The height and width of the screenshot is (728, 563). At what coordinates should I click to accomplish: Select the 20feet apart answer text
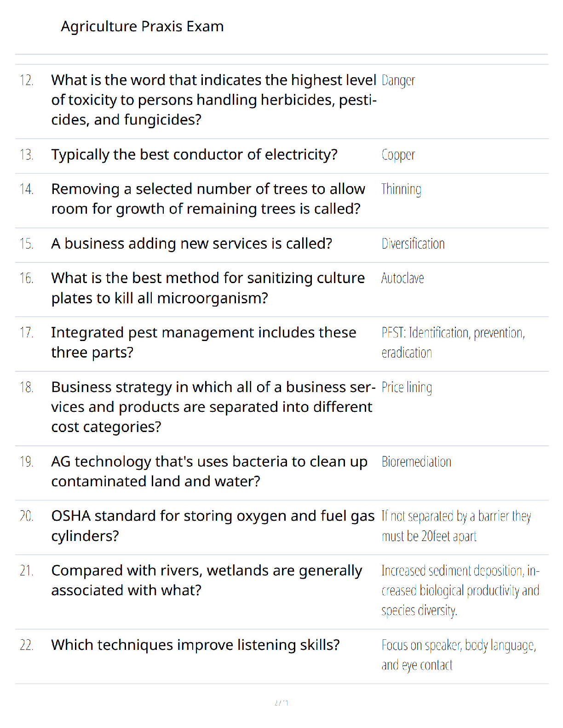[456, 526]
